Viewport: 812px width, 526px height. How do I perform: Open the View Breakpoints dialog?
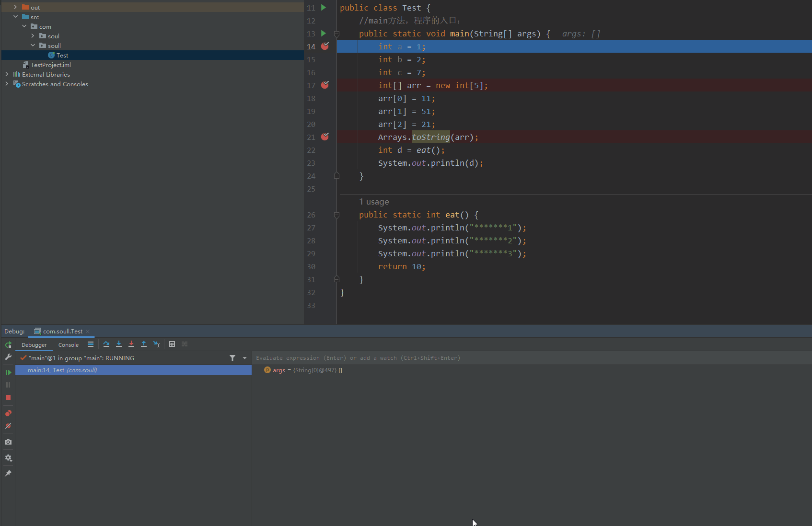click(8, 413)
